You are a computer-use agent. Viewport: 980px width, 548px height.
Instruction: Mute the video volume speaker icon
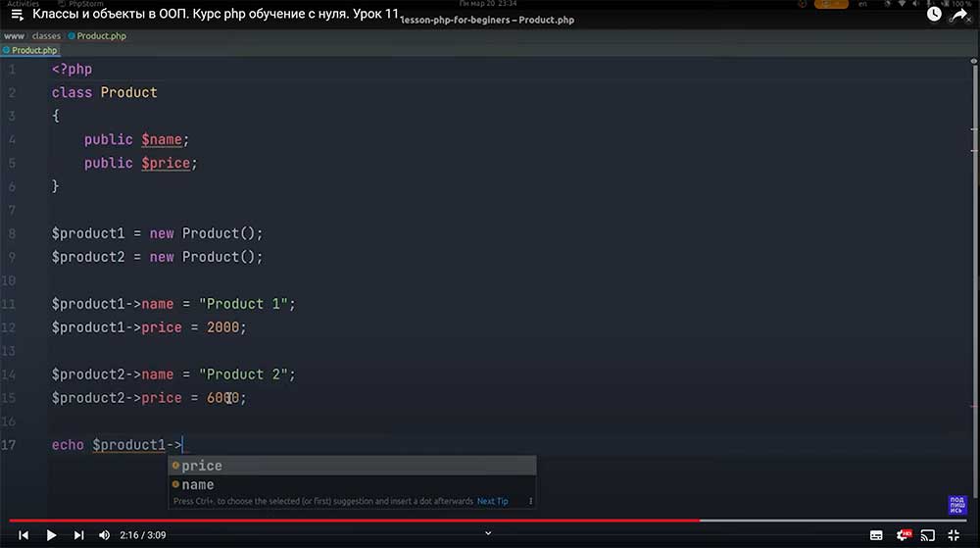click(x=105, y=535)
